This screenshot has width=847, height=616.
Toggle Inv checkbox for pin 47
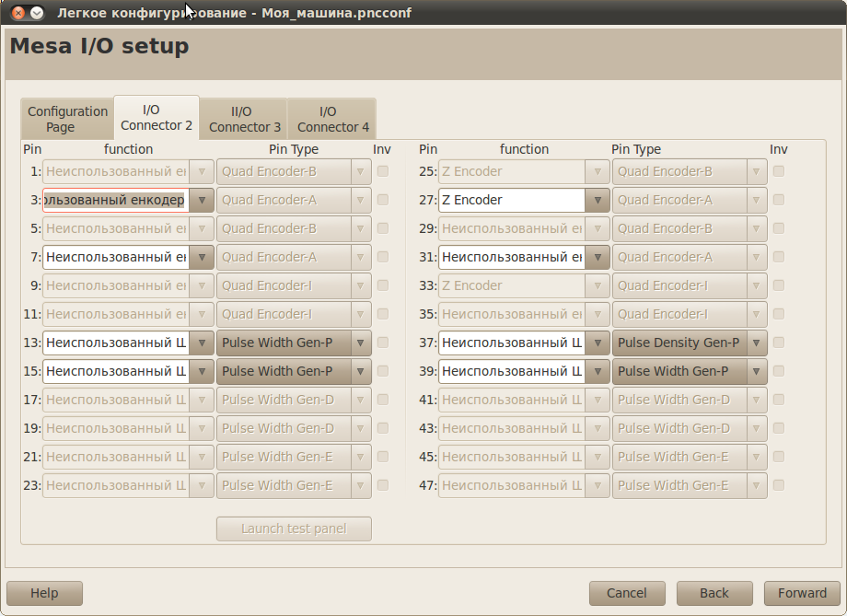click(779, 485)
